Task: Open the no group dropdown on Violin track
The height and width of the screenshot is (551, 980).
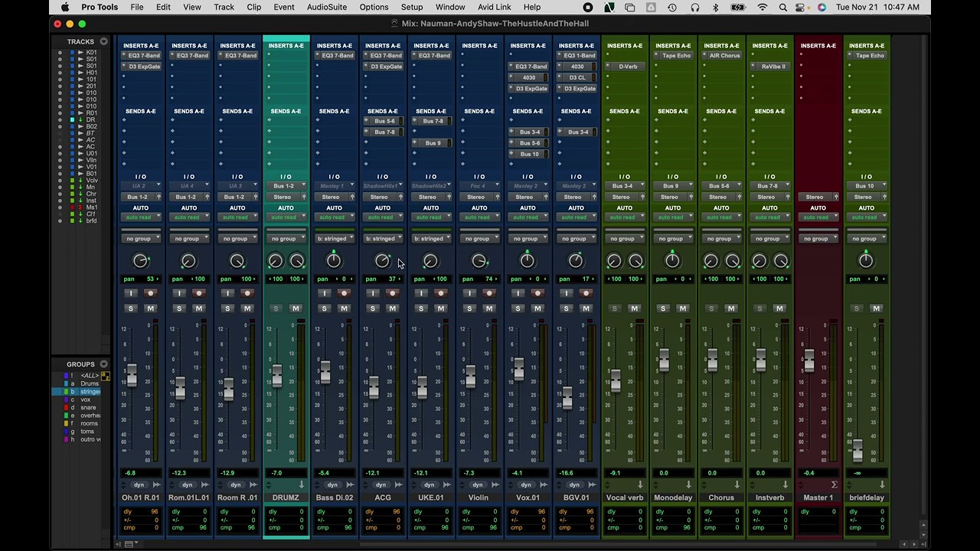Action: pos(479,239)
